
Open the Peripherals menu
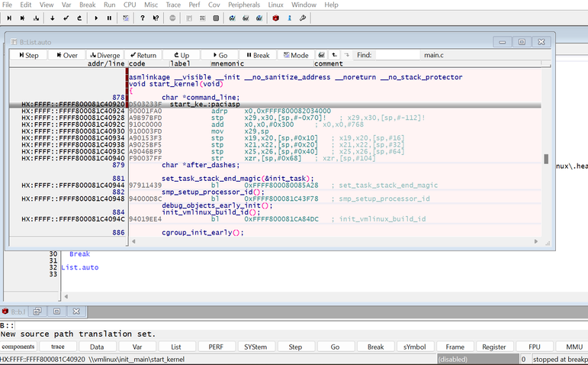(x=244, y=5)
